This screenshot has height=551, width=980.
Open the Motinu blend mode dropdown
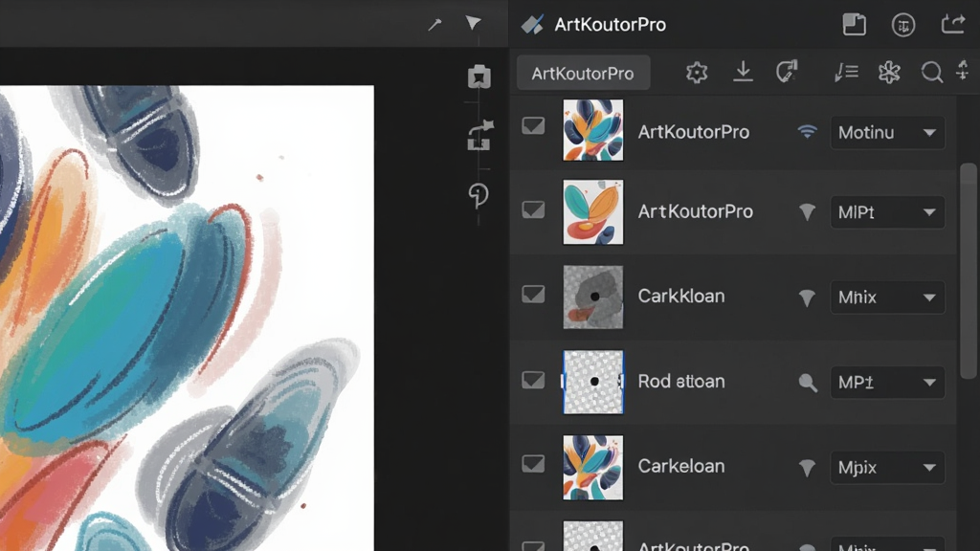coord(887,132)
